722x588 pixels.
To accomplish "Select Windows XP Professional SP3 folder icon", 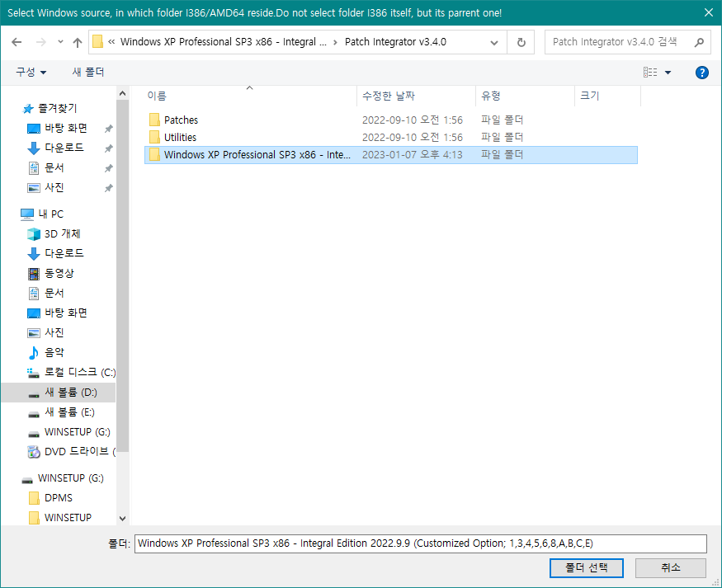I will tap(154, 154).
